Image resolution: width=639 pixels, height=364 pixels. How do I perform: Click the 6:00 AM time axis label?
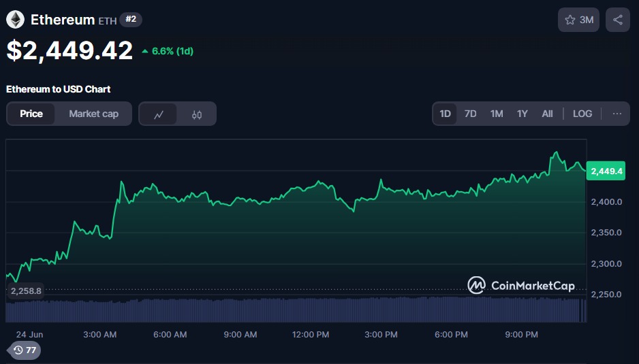click(170, 335)
